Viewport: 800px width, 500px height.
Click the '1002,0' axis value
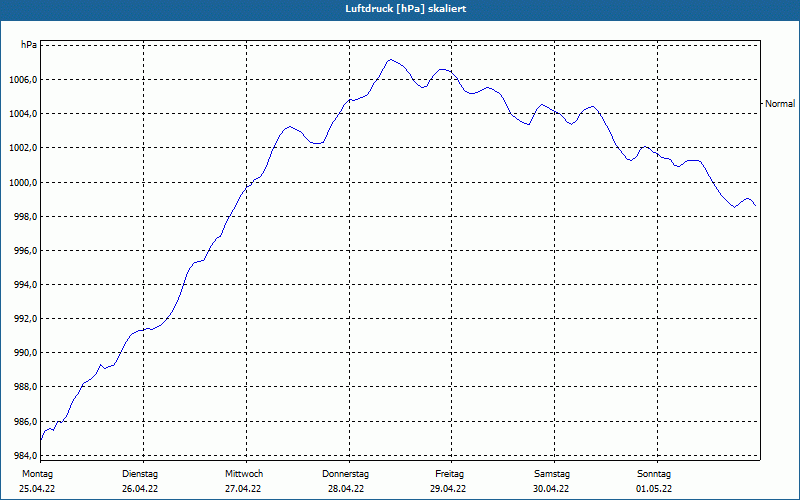click(24, 148)
